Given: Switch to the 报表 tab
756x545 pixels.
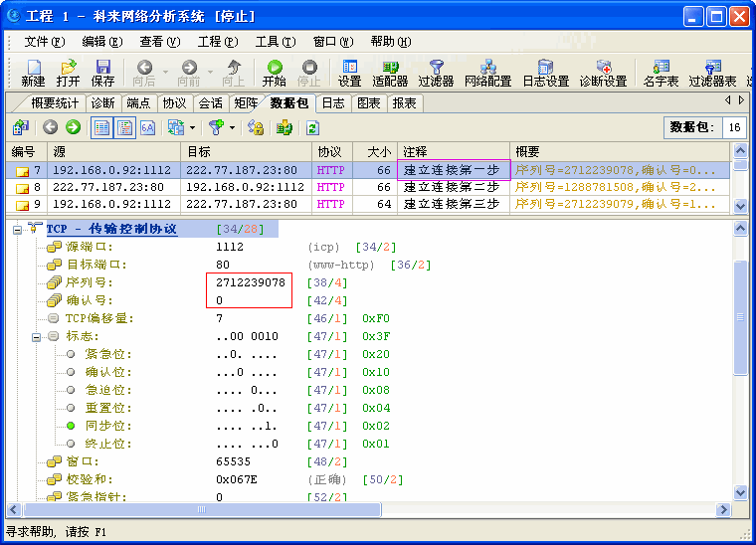Looking at the screenshot, I should [405, 103].
